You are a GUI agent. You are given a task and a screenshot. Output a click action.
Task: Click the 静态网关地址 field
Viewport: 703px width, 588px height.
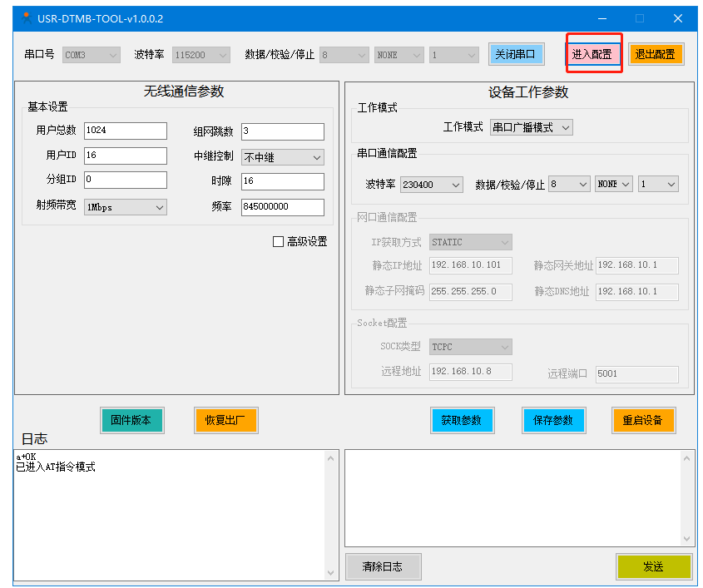pos(636,265)
